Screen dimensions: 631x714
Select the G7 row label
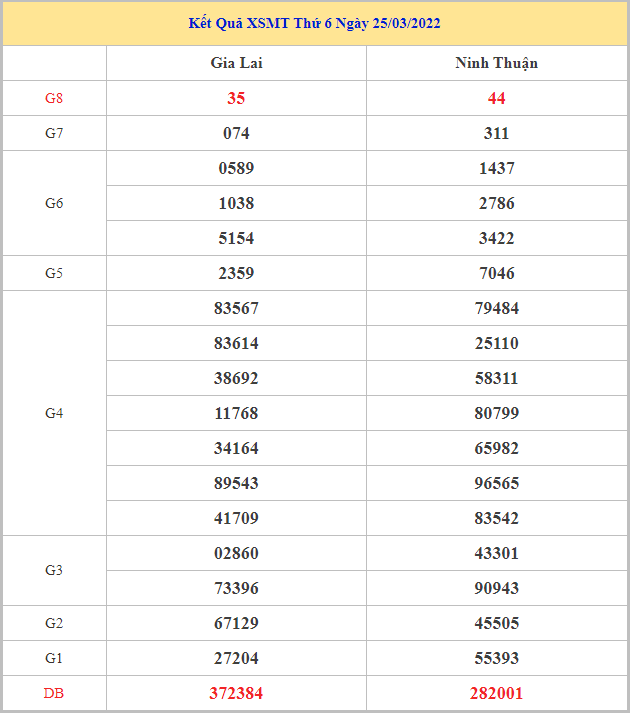tap(54, 133)
